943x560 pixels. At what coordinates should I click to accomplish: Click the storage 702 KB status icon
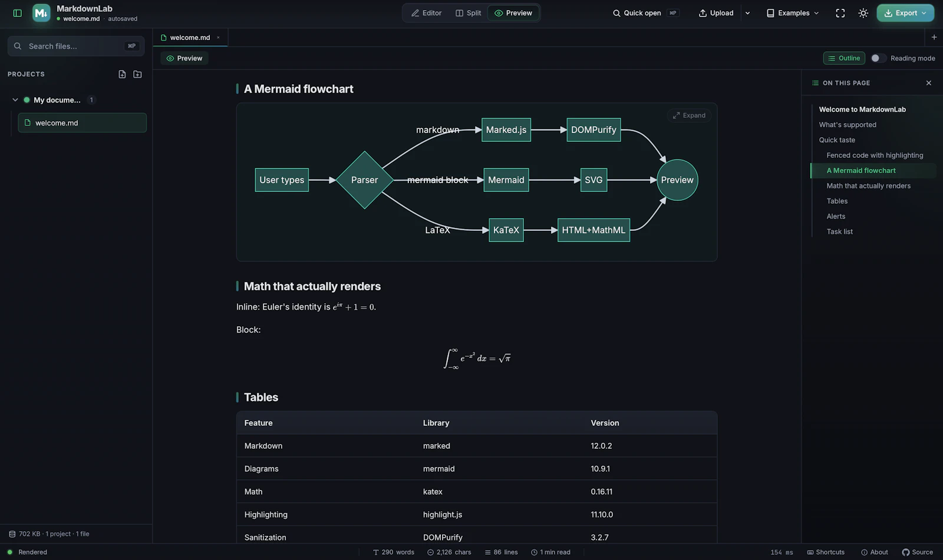12,534
